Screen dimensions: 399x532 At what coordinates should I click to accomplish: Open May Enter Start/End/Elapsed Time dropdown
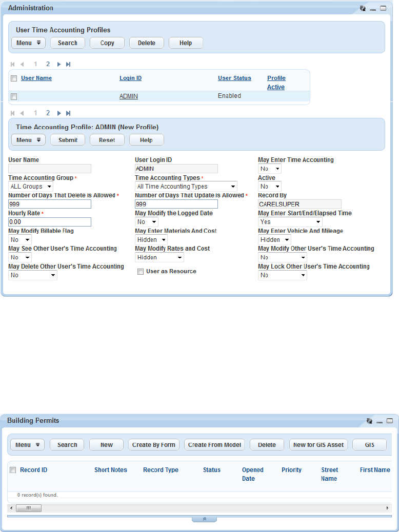coord(290,222)
